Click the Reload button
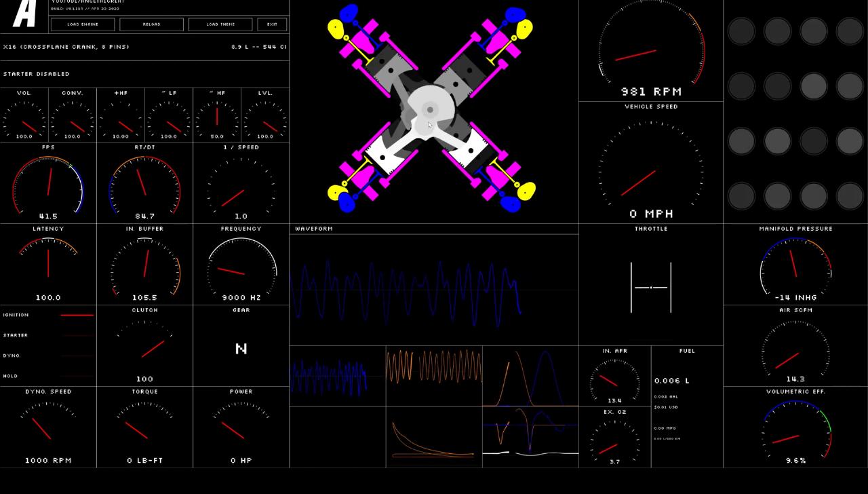868x494 pixels. [x=152, y=24]
